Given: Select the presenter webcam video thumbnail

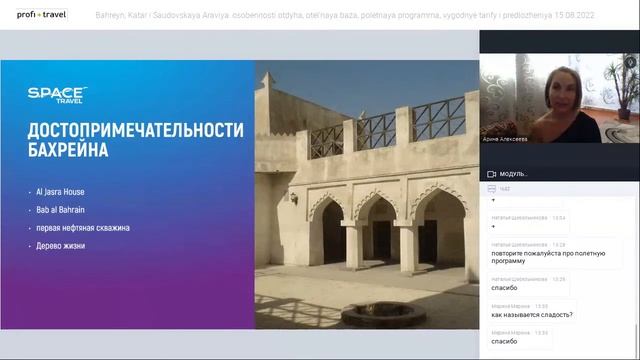Looking at the screenshot, I should click(560, 98).
